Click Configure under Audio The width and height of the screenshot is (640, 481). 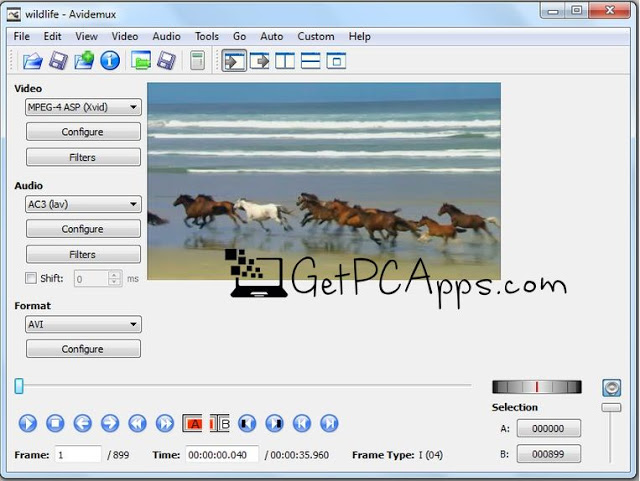pyautogui.click(x=83, y=229)
